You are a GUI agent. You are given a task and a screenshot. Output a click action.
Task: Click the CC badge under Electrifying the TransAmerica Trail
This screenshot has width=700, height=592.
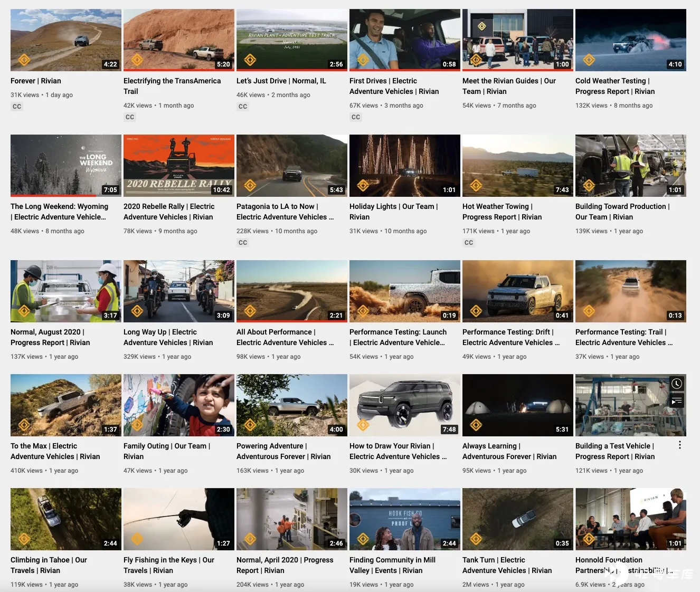(x=130, y=117)
